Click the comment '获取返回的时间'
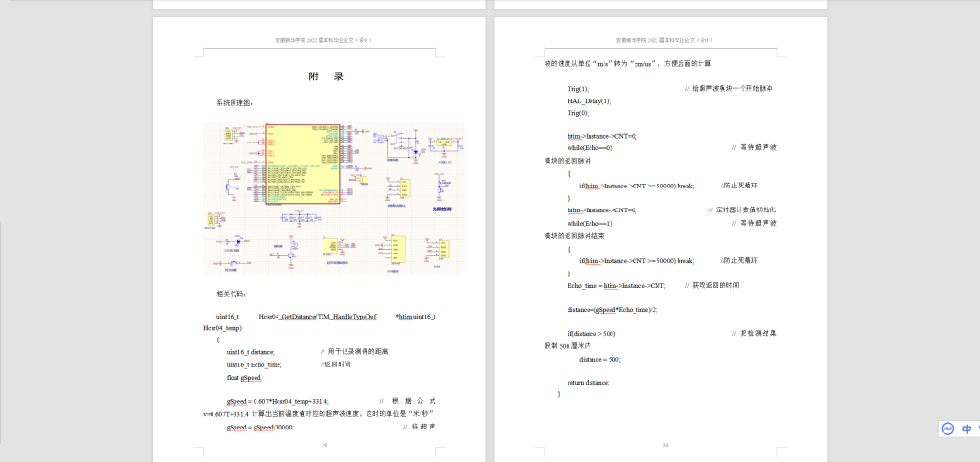 coord(716,285)
